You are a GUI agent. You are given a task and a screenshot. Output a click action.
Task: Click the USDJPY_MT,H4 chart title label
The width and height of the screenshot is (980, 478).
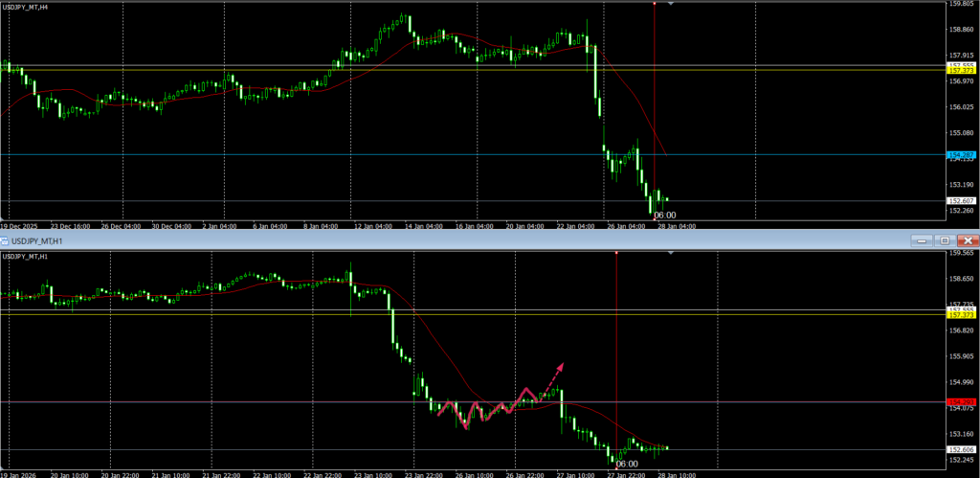pos(27,8)
